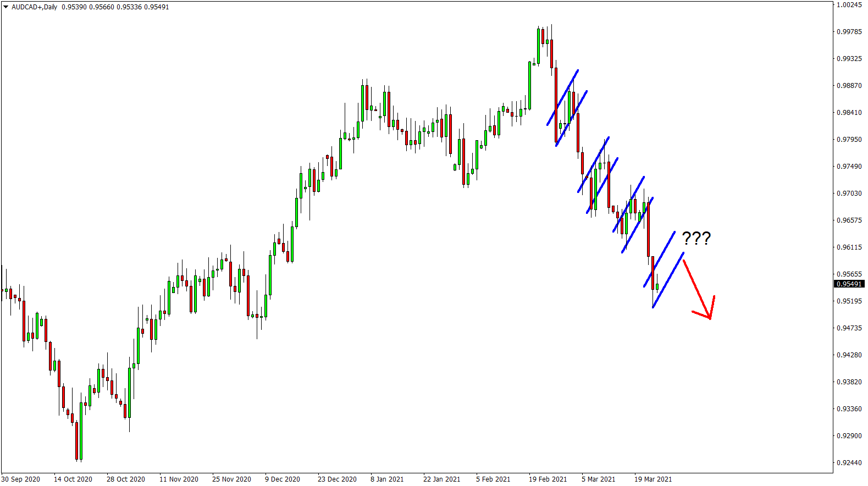Click the 11 Nov 2020 date label
The height and width of the screenshot is (486, 868).
pos(179,479)
